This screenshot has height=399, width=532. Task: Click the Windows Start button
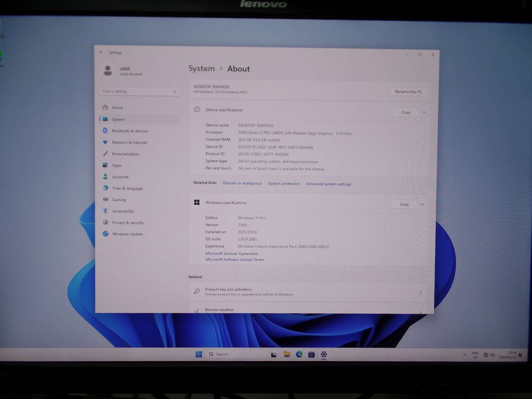tap(199, 354)
